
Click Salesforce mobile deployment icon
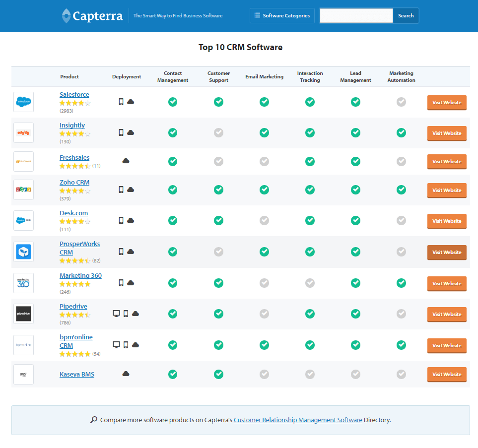coord(121,102)
